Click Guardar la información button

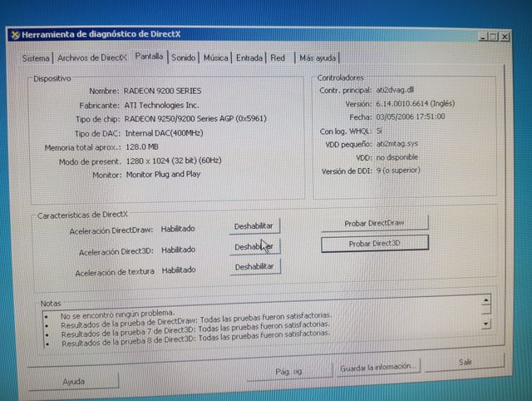pyautogui.click(x=378, y=367)
